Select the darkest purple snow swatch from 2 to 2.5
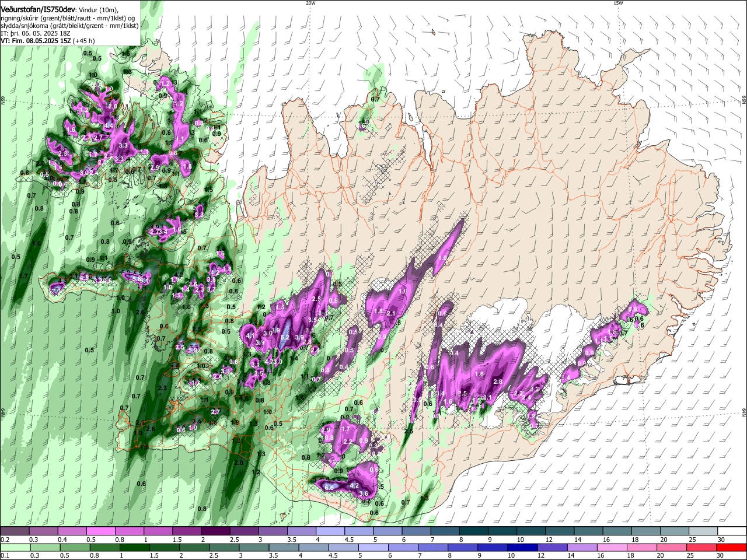The image size is (747, 560). (x=215, y=531)
